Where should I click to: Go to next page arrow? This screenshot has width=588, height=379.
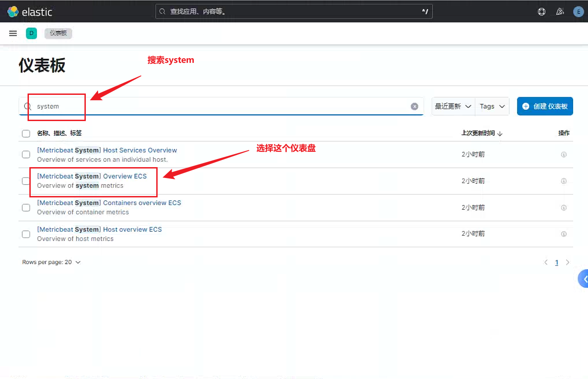568,262
